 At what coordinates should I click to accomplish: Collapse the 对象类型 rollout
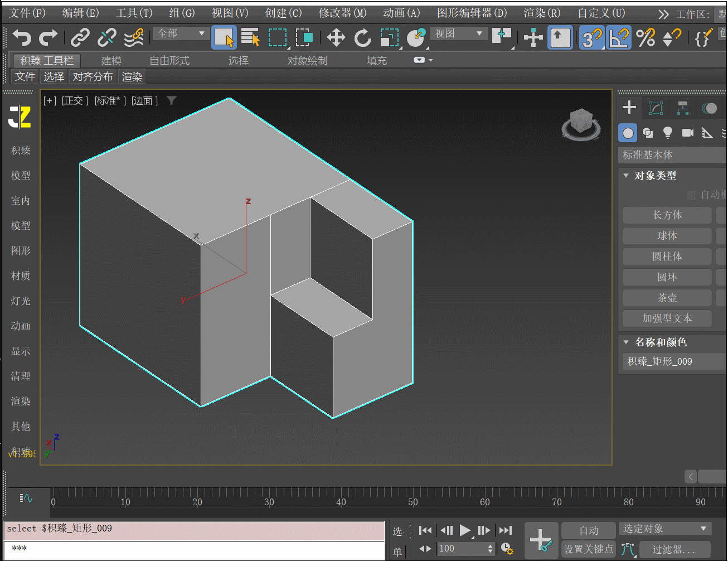point(626,176)
